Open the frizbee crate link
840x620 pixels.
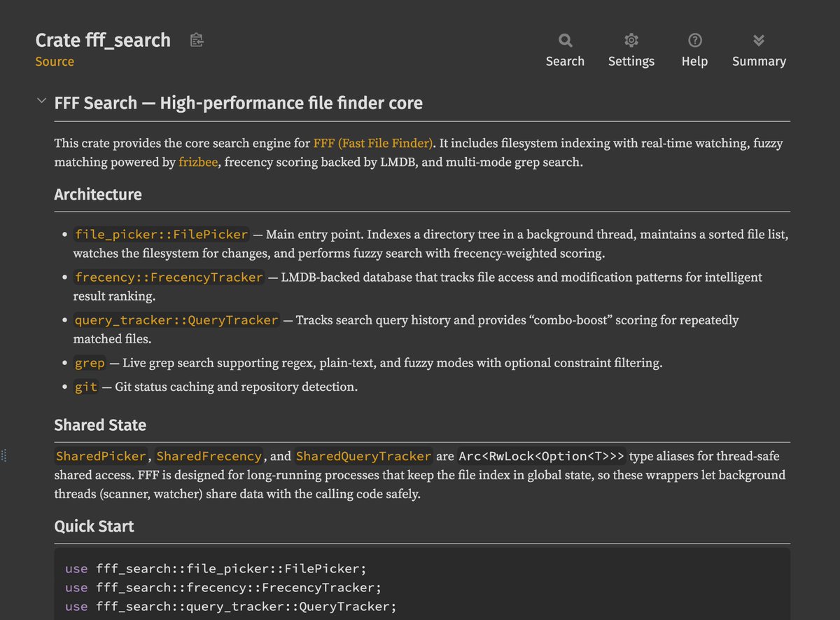click(x=198, y=163)
